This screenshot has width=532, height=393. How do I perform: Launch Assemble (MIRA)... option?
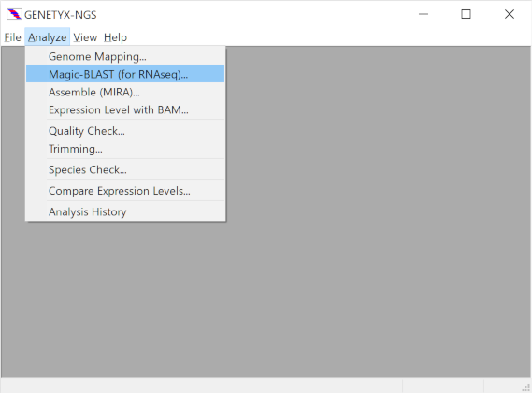tap(125, 92)
